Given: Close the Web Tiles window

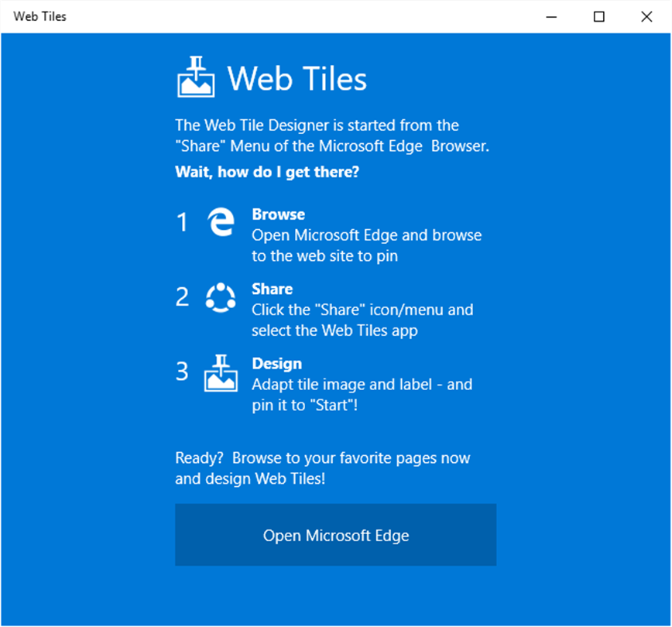Looking at the screenshot, I should 646,17.
